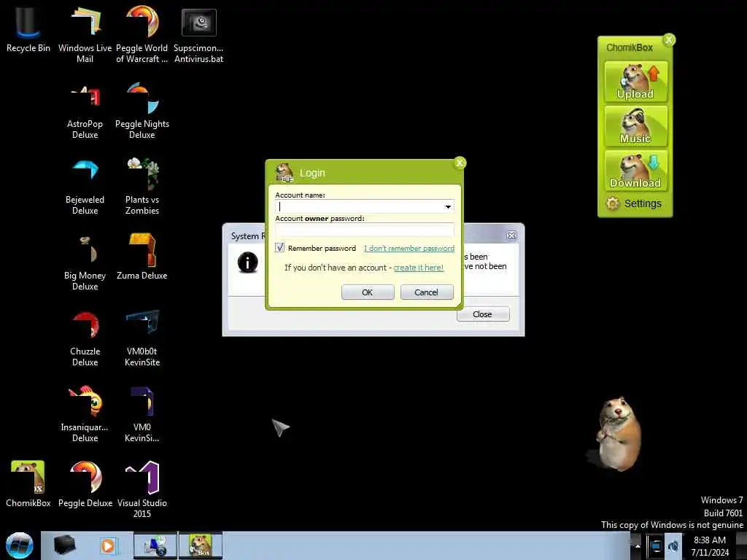Select Peggle World of Warcraft desktop icon
Screen dimensions: 747x560
(142, 34)
